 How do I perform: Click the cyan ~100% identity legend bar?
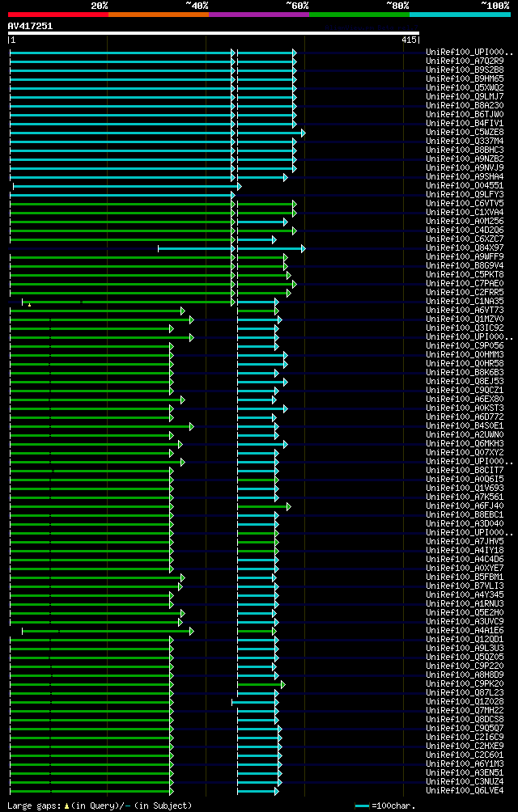tap(460, 15)
